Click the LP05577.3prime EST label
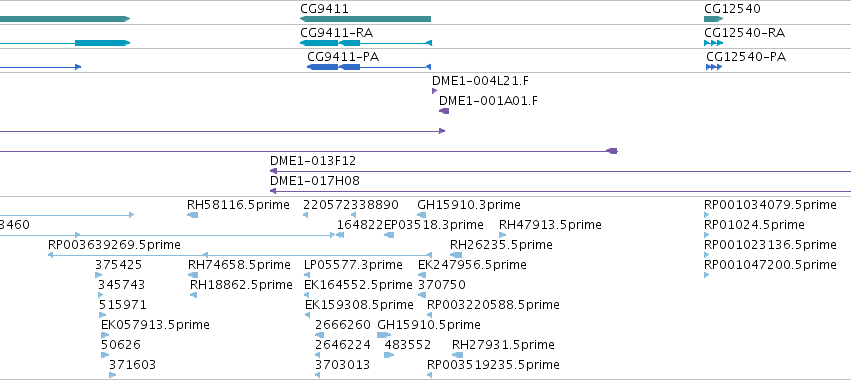Viewport: 851px width, 380px height. point(353,265)
